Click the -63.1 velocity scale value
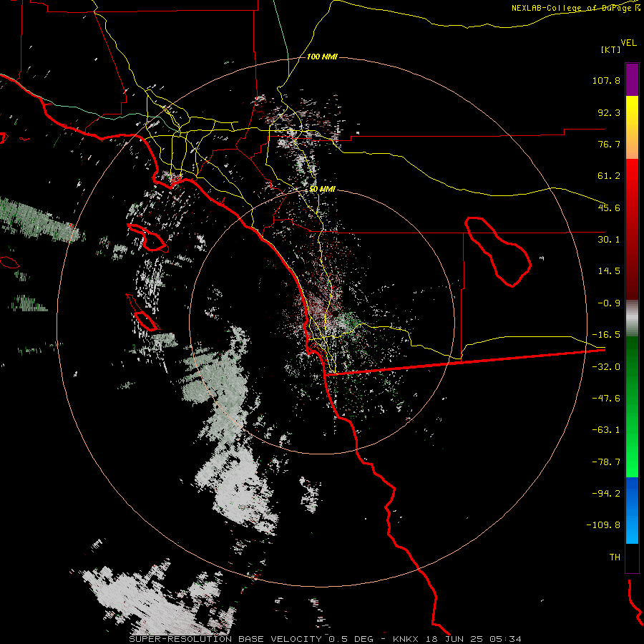This screenshot has height=644, width=644. coord(606,430)
